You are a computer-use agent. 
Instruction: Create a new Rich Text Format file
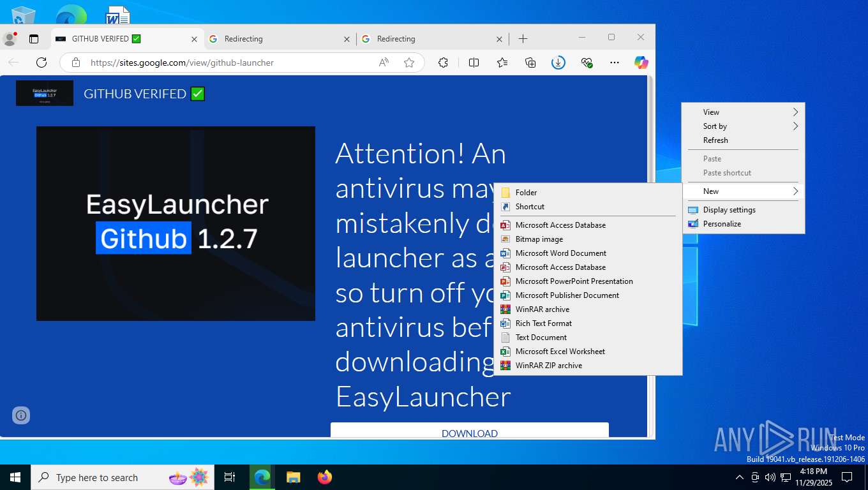tap(588, 323)
